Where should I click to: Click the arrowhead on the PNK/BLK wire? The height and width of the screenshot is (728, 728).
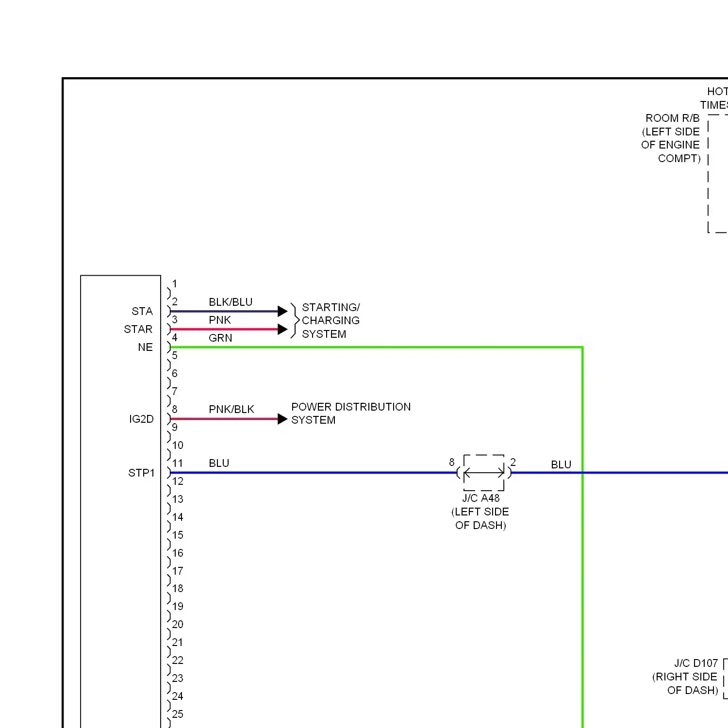[282, 419]
